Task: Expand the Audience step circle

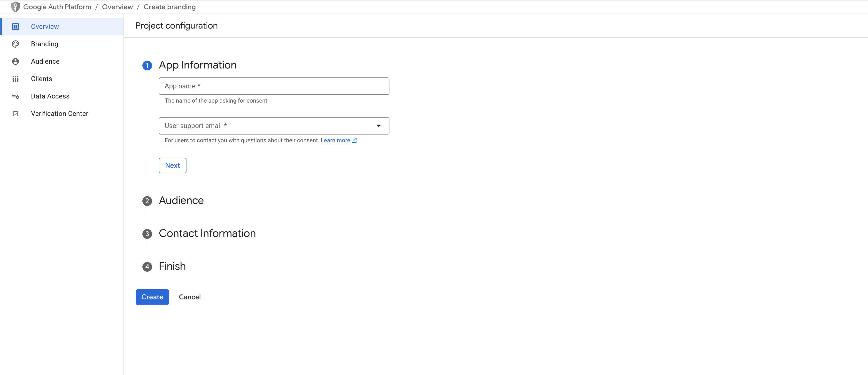Action: (147, 201)
